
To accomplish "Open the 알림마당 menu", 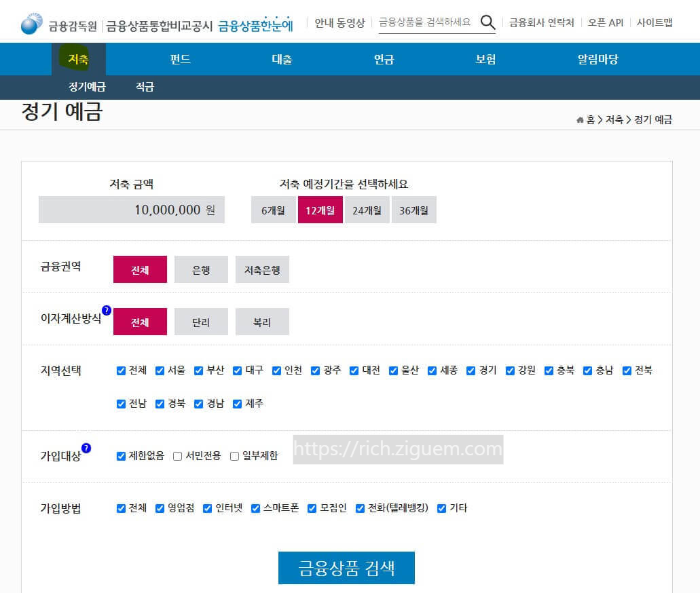I will tap(597, 59).
